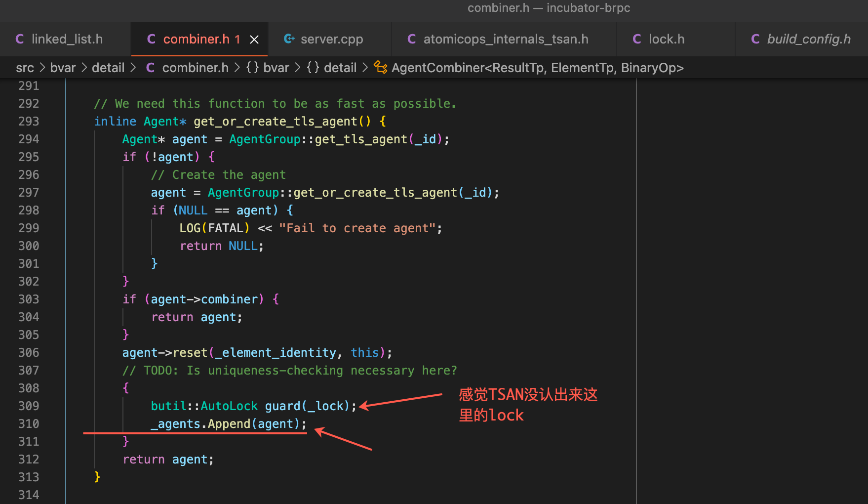Click the C icon on the active combiner.h tab
868x504 pixels.
click(x=151, y=39)
